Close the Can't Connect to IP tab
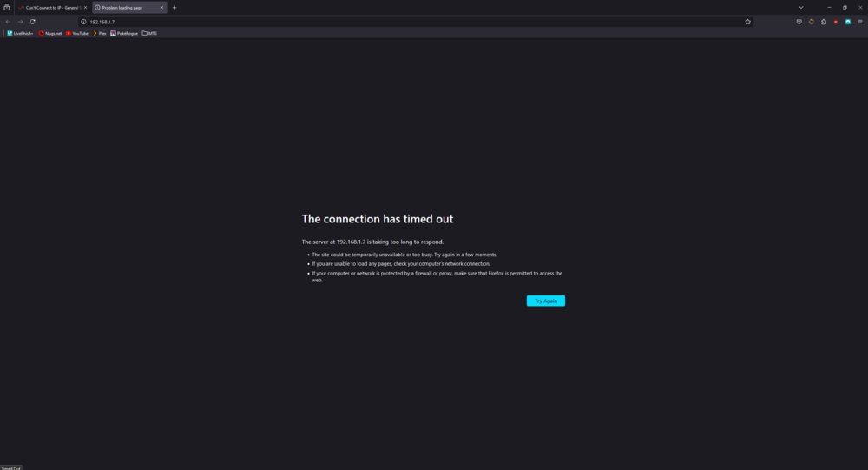Image resolution: width=868 pixels, height=470 pixels. 85,8
